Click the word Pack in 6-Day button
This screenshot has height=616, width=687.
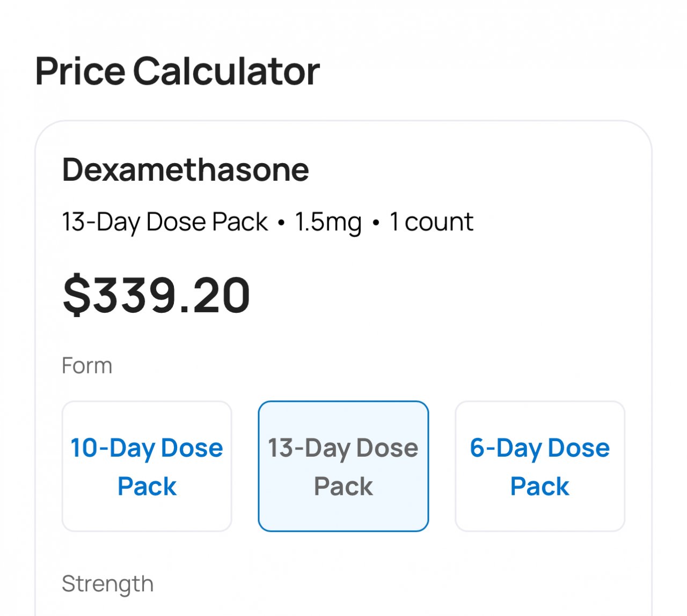(x=539, y=486)
